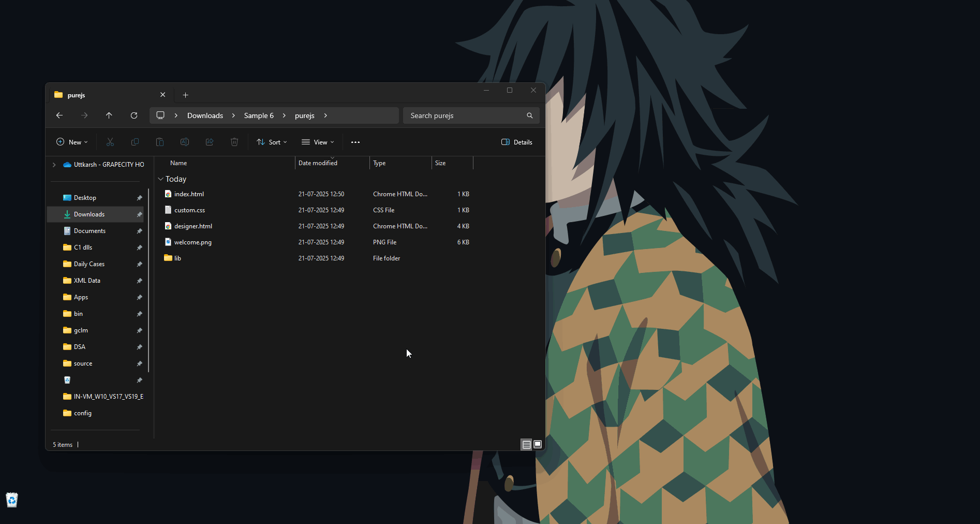This screenshot has height=524, width=980.
Task: Select the index.html file icon
Action: [168, 194]
